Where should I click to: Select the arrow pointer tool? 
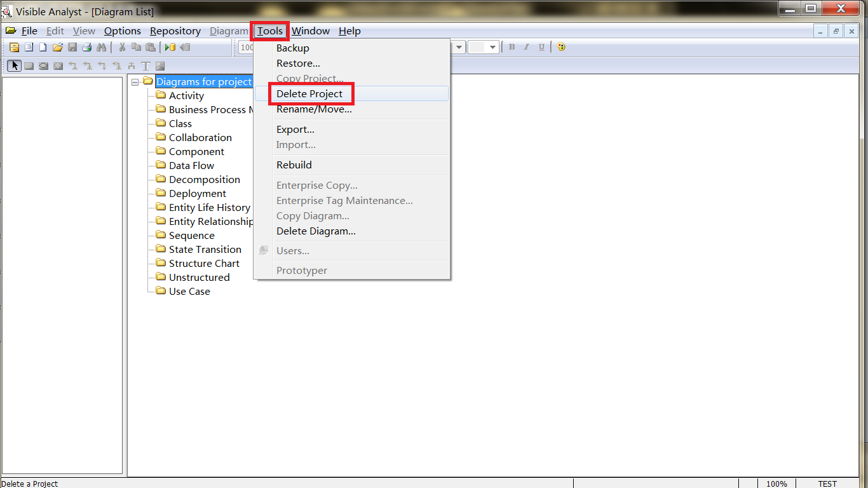coord(14,65)
